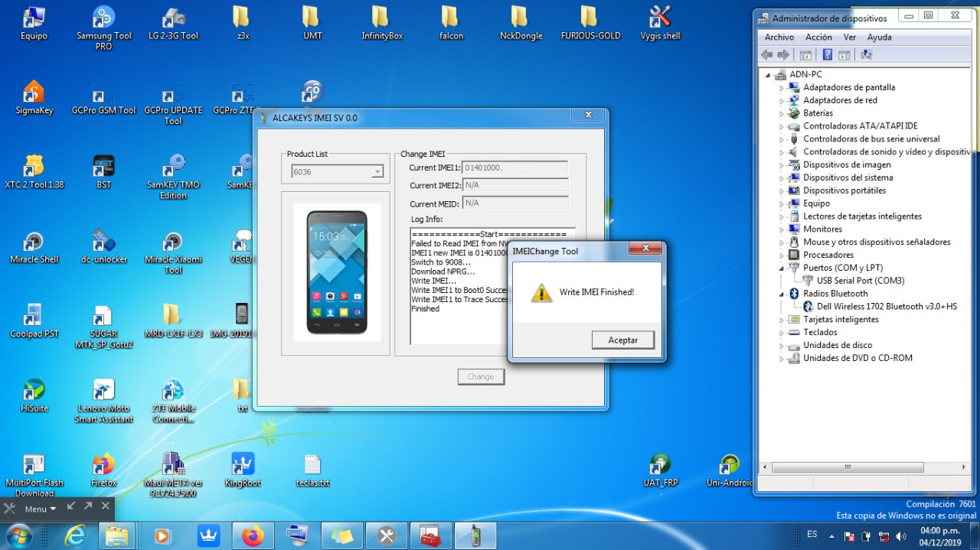980x550 pixels.
Task: Open the z3x folder on desktop
Action: click(243, 23)
